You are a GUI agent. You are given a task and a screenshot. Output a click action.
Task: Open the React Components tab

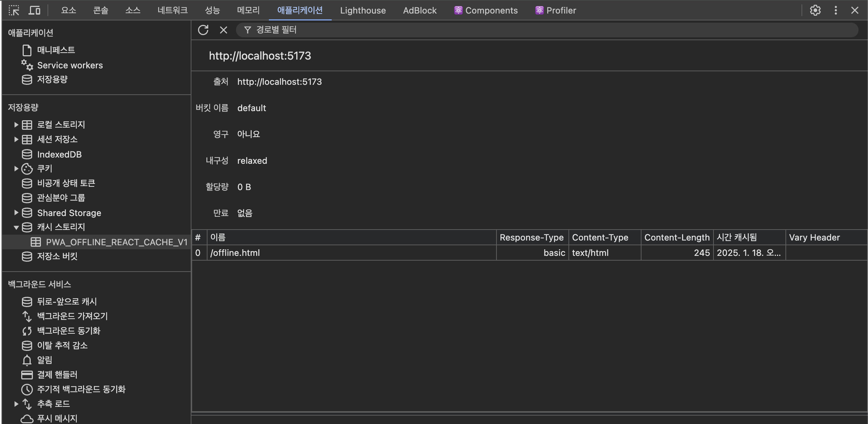click(486, 10)
